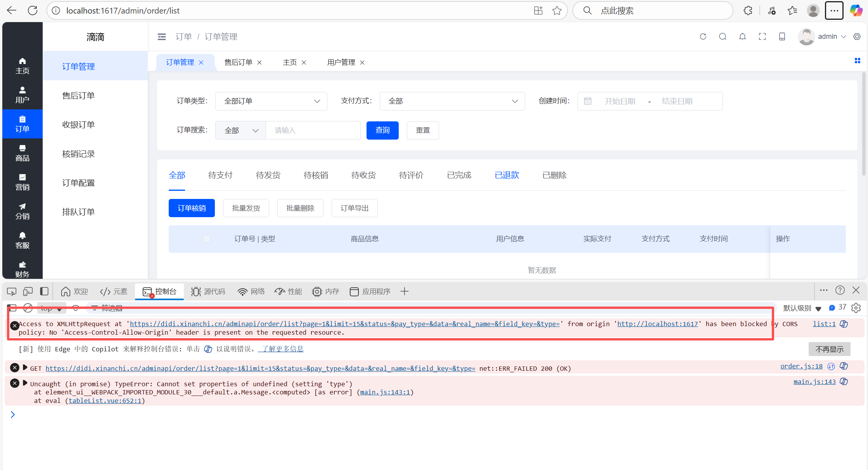Click DevTools inspect element icon
Viewport: 868px width, 470px height.
12,291
